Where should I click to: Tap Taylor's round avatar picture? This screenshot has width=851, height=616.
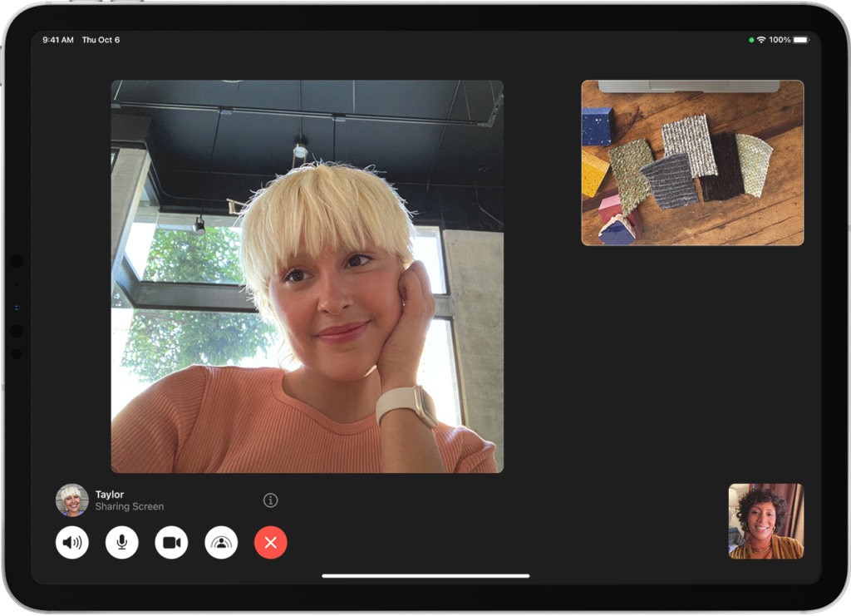(72, 500)
